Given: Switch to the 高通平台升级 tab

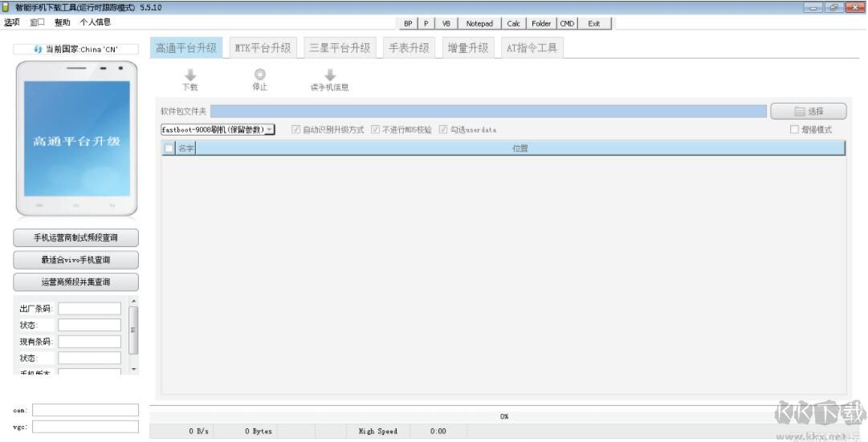Looking at the screenshot, I should [186, 47].
